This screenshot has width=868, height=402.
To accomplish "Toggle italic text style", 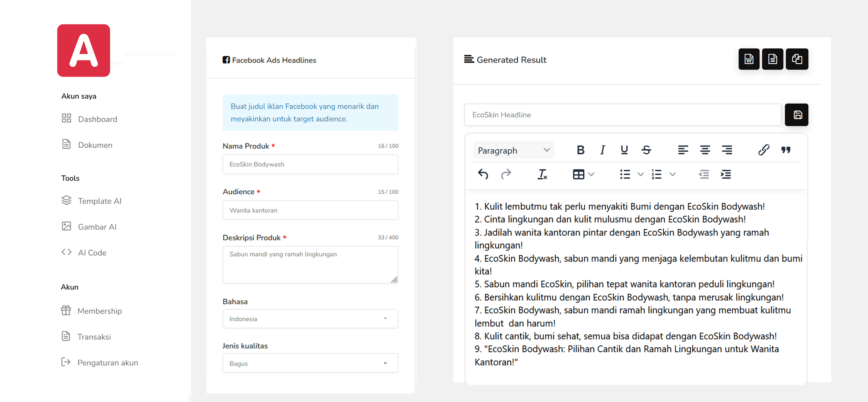I will [602, 150].
